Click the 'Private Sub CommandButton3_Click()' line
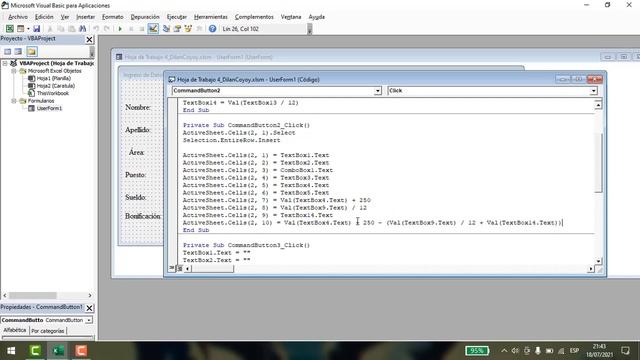The image size is (640, 360). (x=246, y=245)
